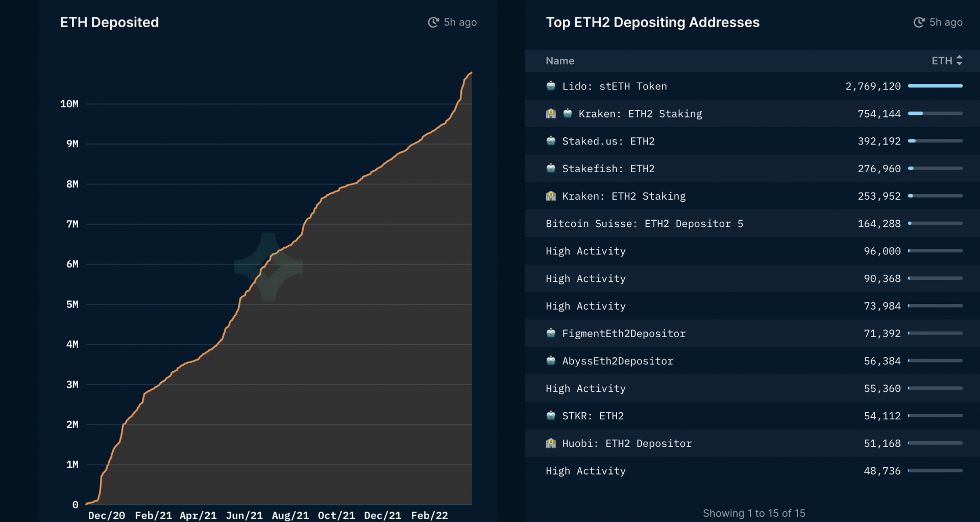
Task: Click the Lido ETH amount bar
Action: click(x=935, y=86)
